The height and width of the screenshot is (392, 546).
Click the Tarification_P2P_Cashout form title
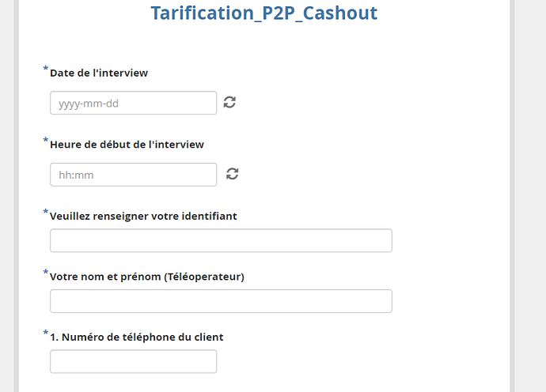(264, 13)
